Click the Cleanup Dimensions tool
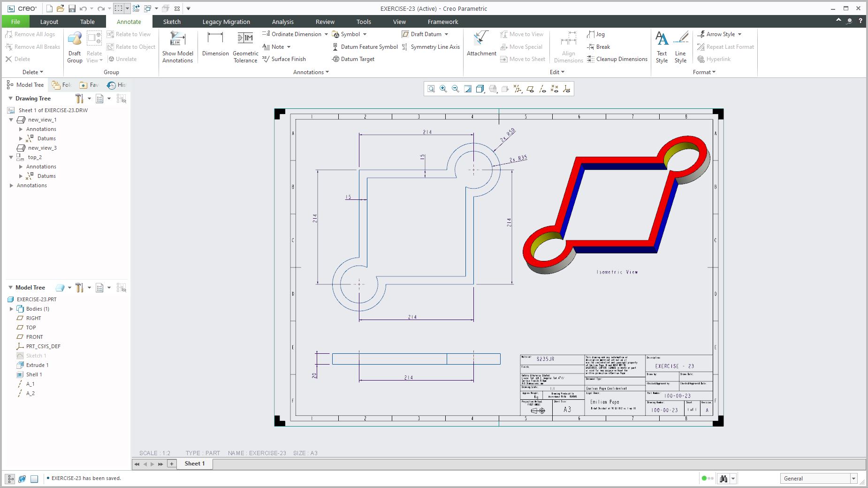This screenshot has width=868, height=488. (x=617, y=59)
